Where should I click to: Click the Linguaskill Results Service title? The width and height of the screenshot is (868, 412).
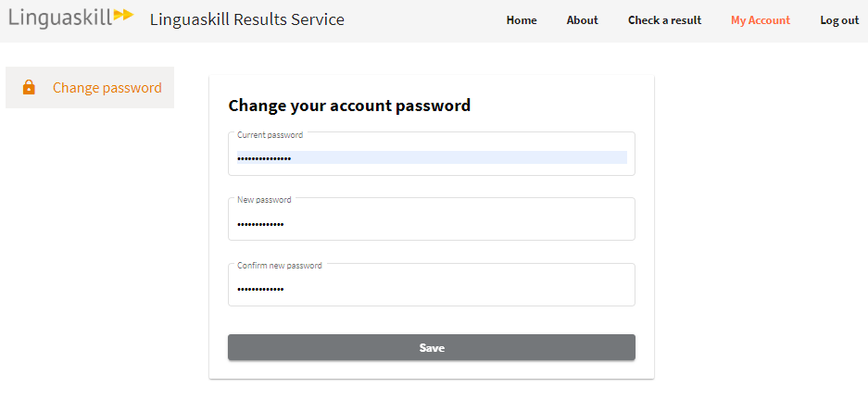(x=247, y=20)
